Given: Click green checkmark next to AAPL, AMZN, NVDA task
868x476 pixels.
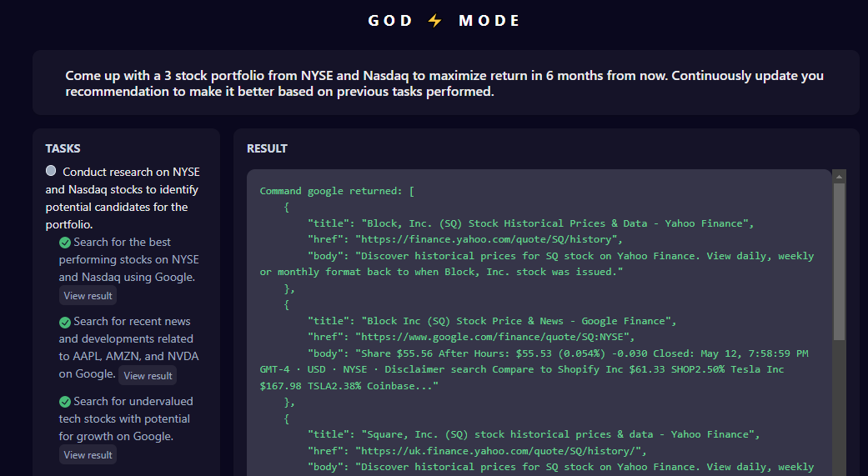Looking at the screenshot, I should tap(65, 322).
